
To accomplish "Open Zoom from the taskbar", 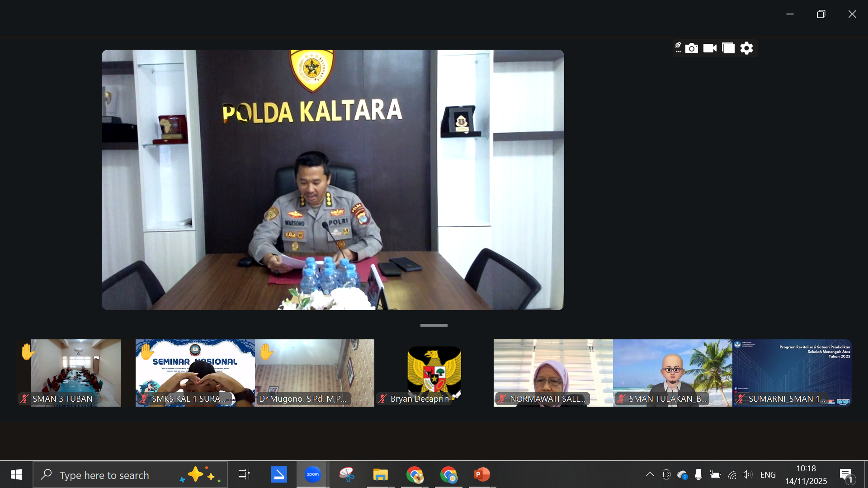I will (x=312, y=474).
